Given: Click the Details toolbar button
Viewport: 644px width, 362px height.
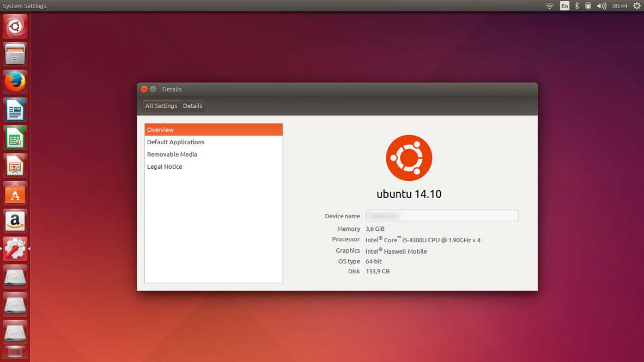Looking at the screenshot, I should tap(193, 106).
